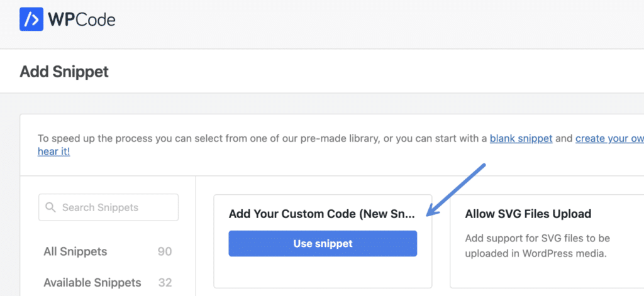Click the SVG files description text
This screenshot has width=644, height=296.
[x=536, y=246]
